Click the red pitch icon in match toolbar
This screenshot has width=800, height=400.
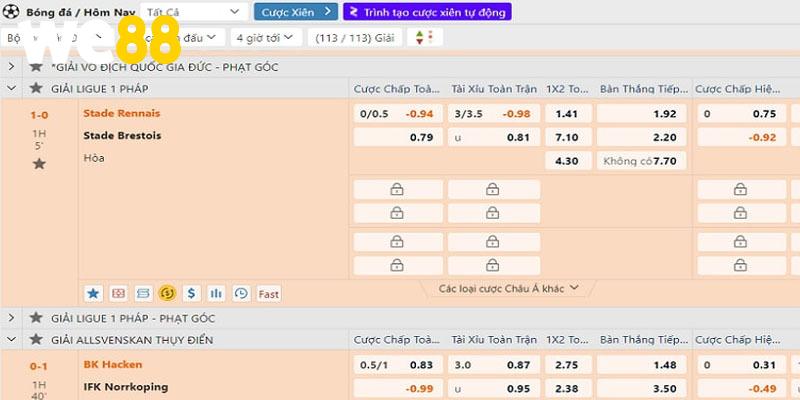118,293
